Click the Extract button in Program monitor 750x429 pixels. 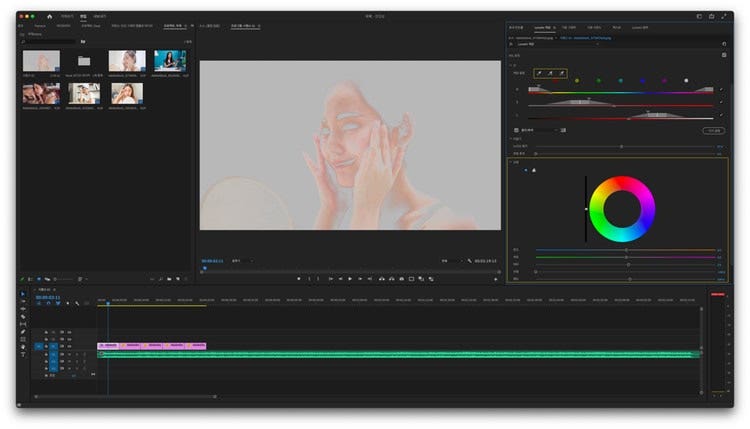click(392, 279)
